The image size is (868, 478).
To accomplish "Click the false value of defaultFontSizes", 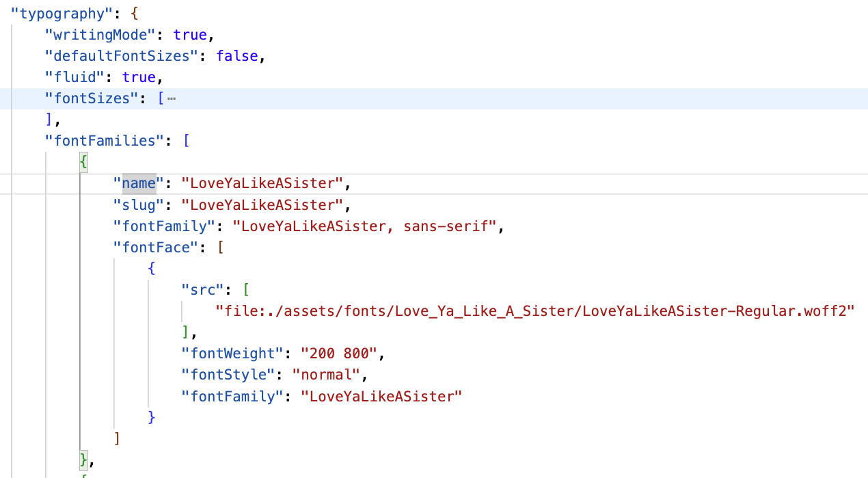I will [236, 56].
